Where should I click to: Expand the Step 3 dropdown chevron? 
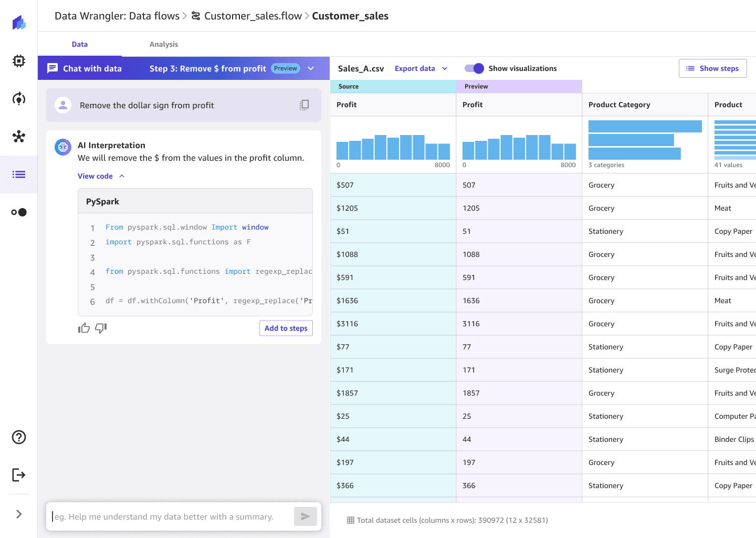[311, 68]
